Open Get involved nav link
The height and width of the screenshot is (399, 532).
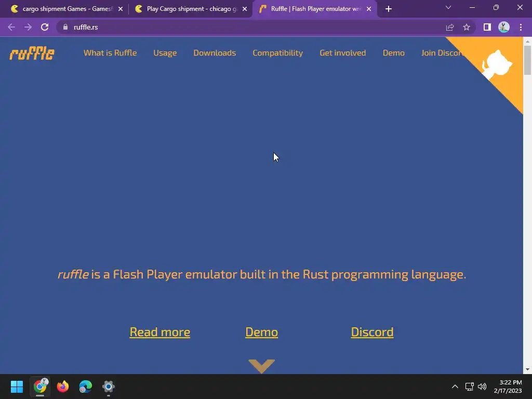tap(343, 53)
